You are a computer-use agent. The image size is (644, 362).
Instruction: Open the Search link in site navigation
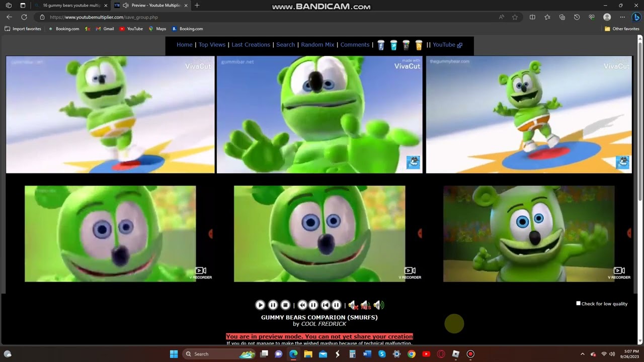(285, 45)
